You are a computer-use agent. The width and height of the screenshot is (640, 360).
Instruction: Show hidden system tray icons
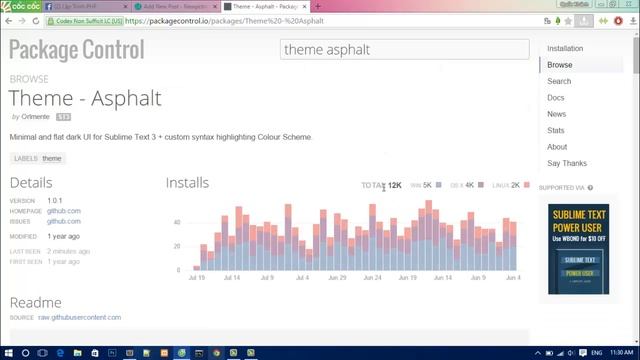[538, 353]
